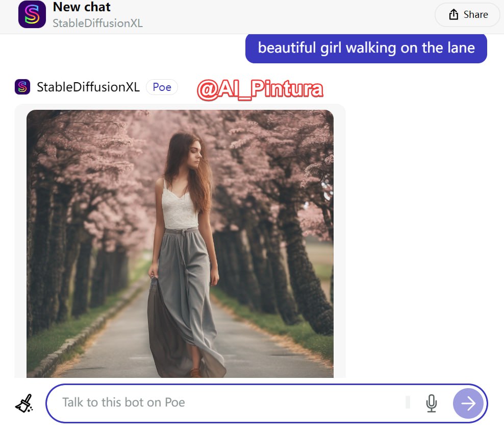Click the upload arrow icon inside Share
The width and height of the screenshot is (504, 430).
point(453,15)
